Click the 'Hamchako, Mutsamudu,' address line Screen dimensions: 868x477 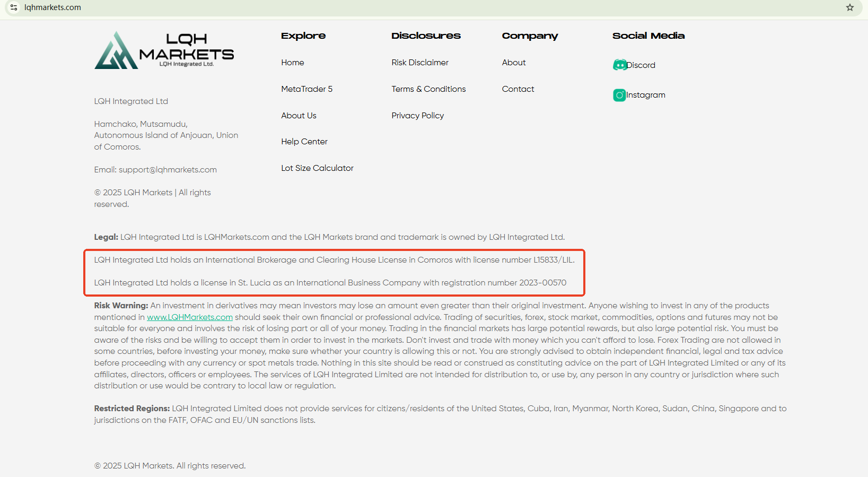pos(141,124)
